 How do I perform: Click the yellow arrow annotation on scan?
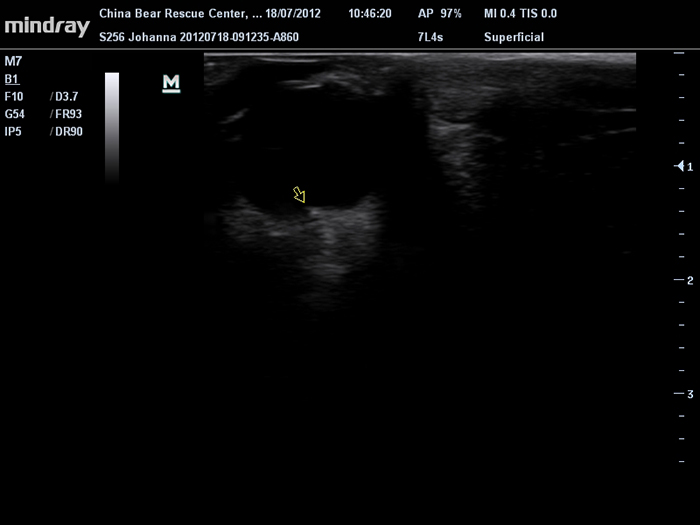(299, 195)
